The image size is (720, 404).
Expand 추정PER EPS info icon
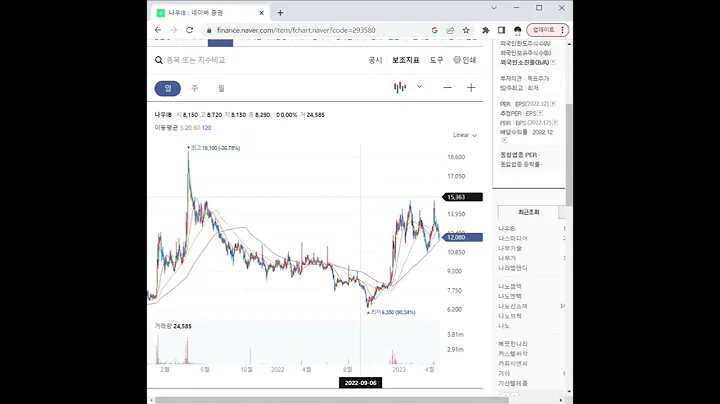(x=540, y=113)
